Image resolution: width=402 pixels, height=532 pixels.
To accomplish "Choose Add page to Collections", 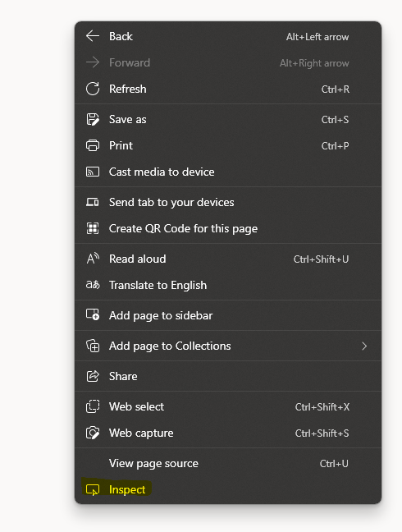I will (228, 346).
